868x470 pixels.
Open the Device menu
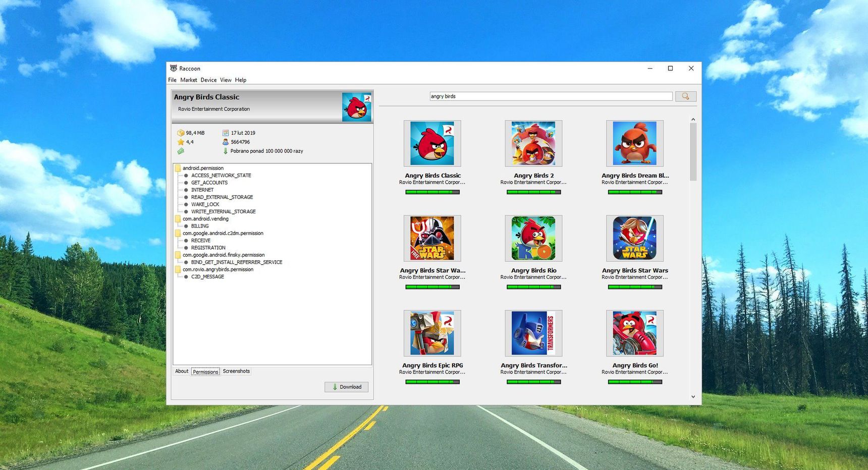point(208,80)
